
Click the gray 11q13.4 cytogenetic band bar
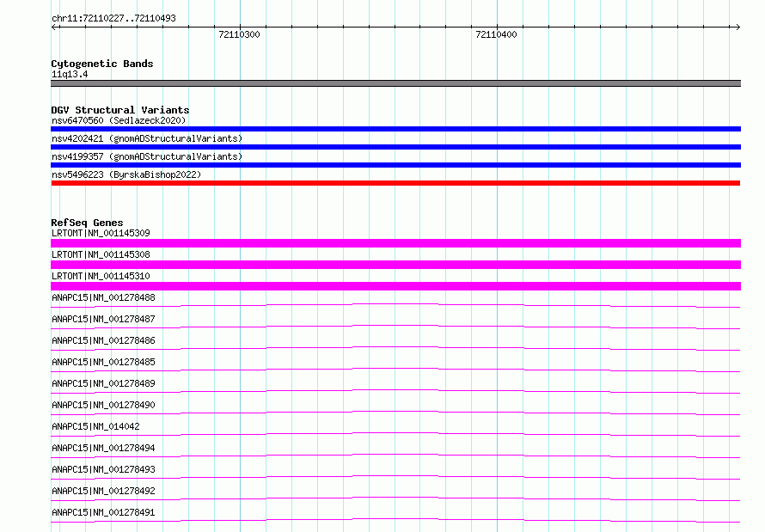[395, 83]
